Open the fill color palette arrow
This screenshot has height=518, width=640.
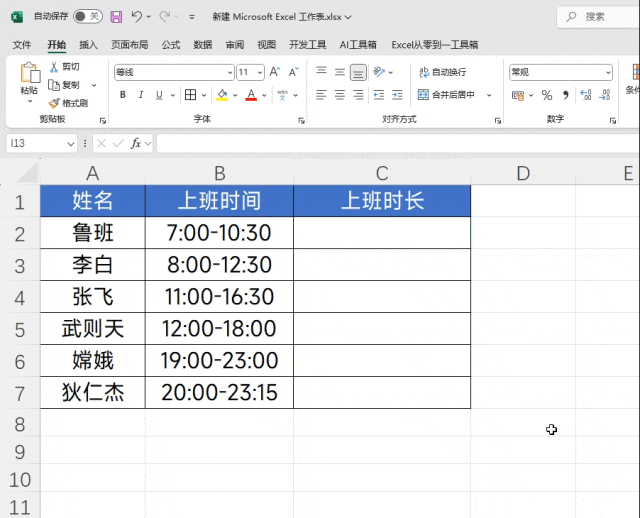tap(235, 95)
